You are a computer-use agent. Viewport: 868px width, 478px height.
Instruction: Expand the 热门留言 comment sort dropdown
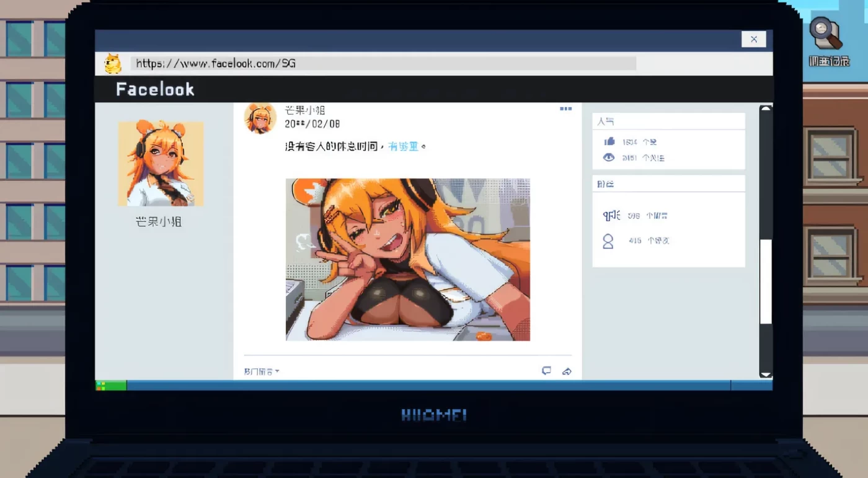[260, 371]
